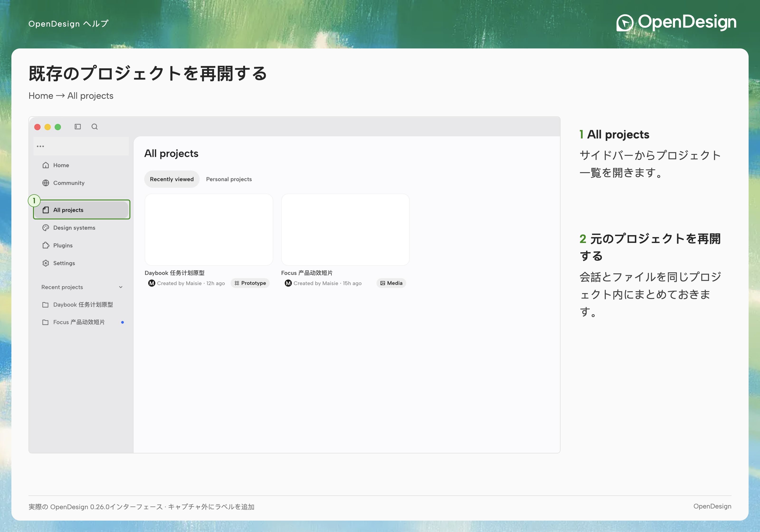Click the Home → All projects breadcrumb
This screenshot has height=532, width=760.
click(x=71, y=96)
